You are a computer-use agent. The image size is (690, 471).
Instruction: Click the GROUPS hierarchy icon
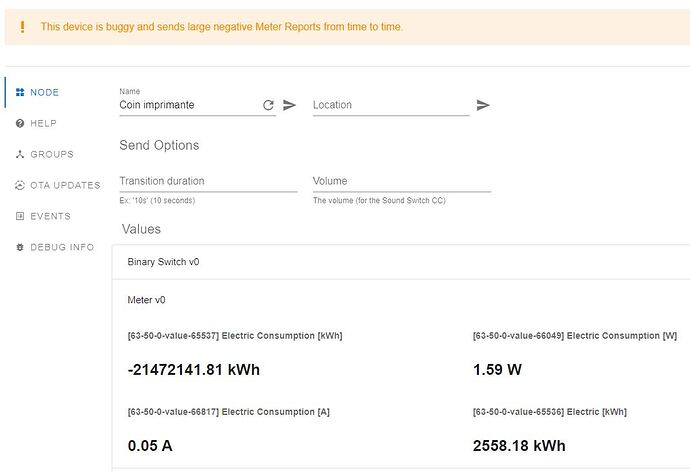click(x=20, y=155)
